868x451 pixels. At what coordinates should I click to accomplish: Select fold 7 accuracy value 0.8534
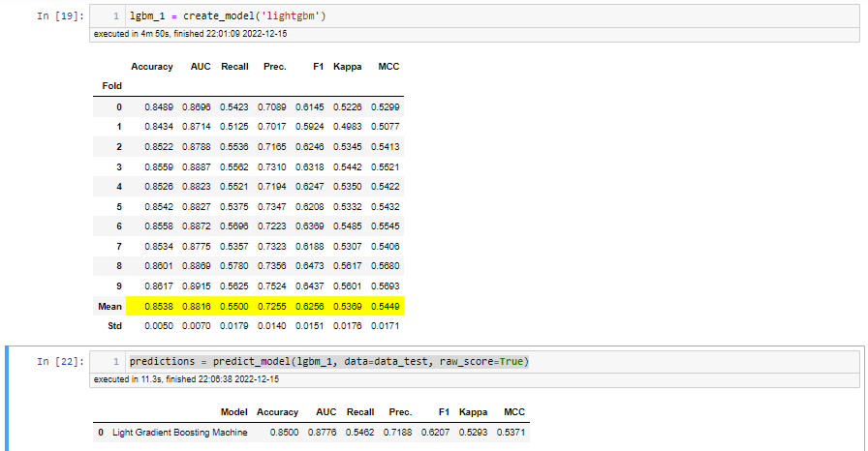159,247
